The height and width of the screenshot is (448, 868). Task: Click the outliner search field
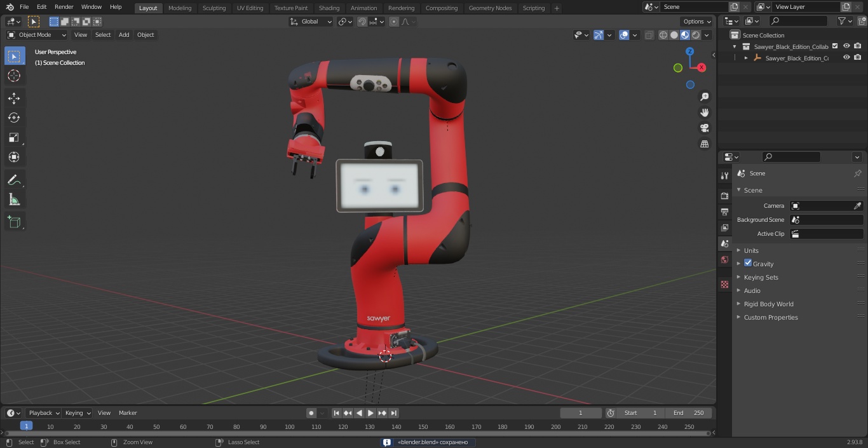pyautogui.click(x=798, y=22)
